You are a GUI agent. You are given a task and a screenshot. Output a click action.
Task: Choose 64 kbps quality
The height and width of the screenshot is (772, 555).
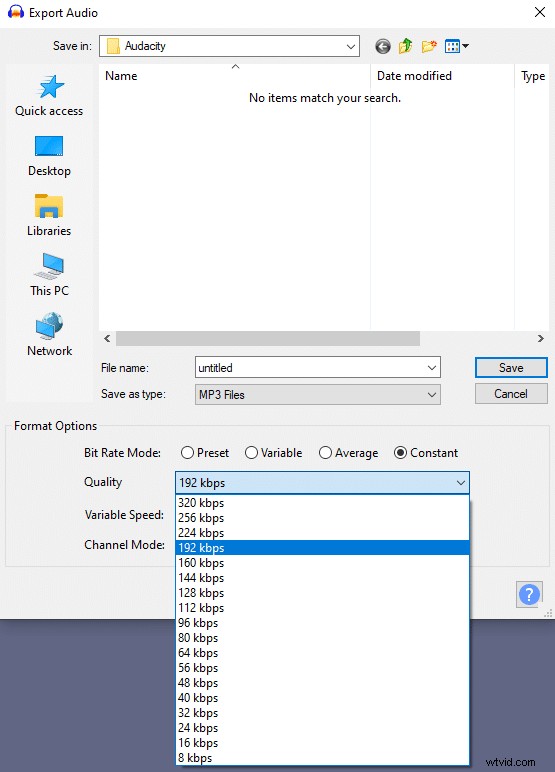[322, 653]
